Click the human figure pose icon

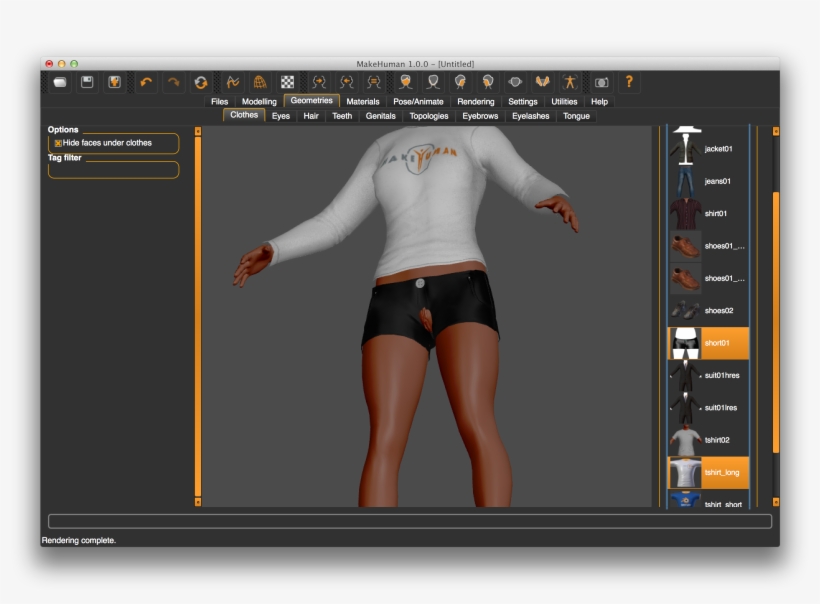(x=569, y=82)
